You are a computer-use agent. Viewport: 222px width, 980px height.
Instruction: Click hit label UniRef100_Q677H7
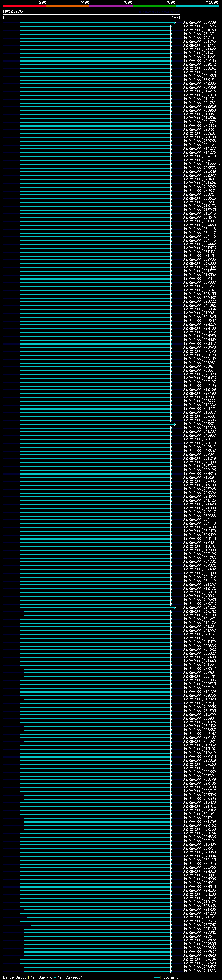(199, 925)
